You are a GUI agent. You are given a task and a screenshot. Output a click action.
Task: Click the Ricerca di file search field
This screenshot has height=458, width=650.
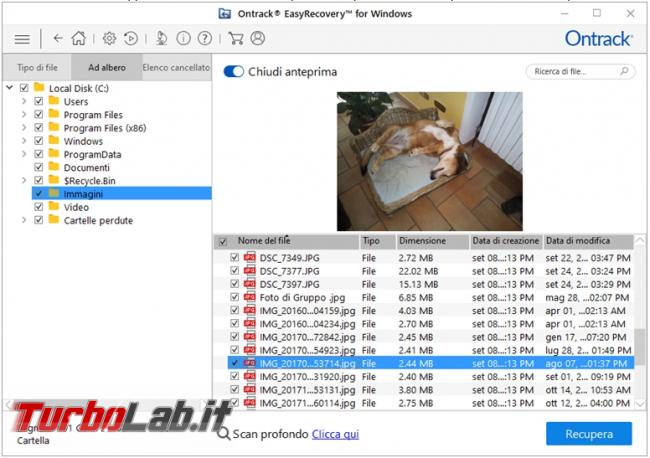(x=580, y=71)
